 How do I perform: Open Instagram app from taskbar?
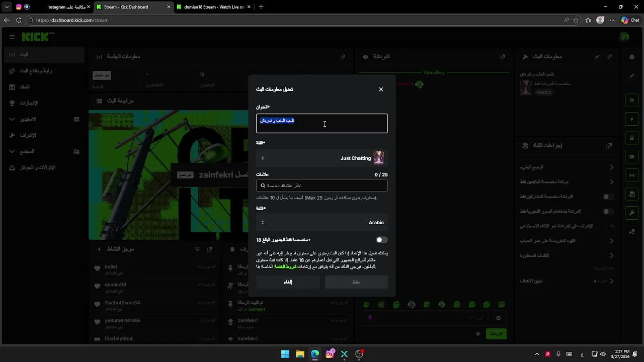(330, 354)
